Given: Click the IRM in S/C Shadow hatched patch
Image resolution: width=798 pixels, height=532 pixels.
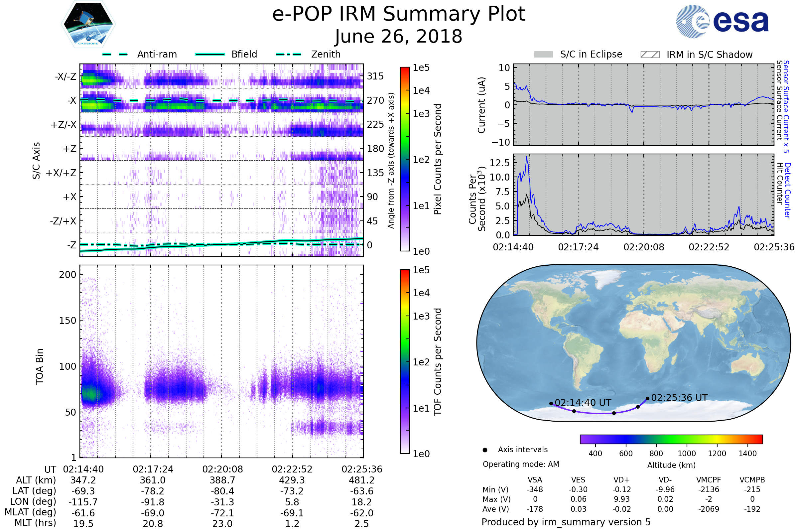Looking at the screenshot, I should (650, 55).
